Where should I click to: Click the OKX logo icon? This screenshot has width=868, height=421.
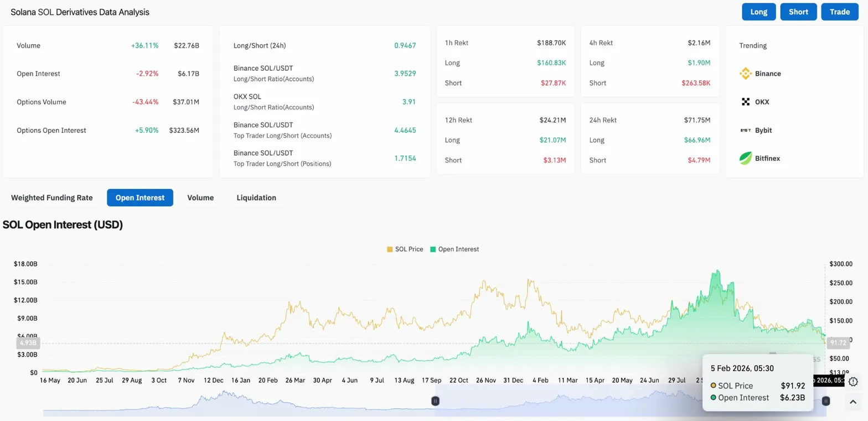[x=746, y=102]
